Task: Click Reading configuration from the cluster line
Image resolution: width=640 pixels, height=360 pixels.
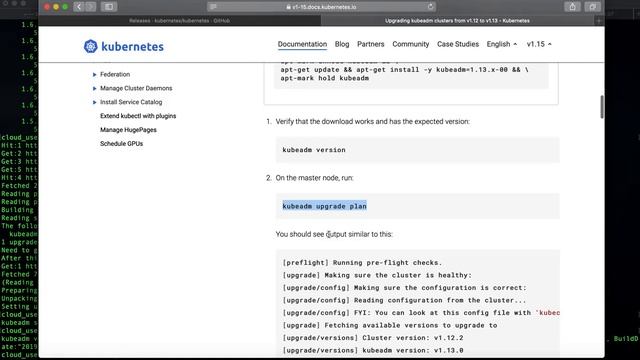Action: 404,300
